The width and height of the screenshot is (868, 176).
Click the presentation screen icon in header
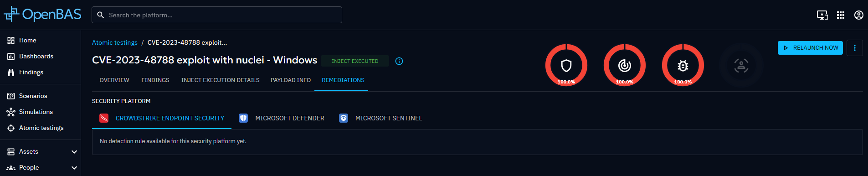pos(822,15)
